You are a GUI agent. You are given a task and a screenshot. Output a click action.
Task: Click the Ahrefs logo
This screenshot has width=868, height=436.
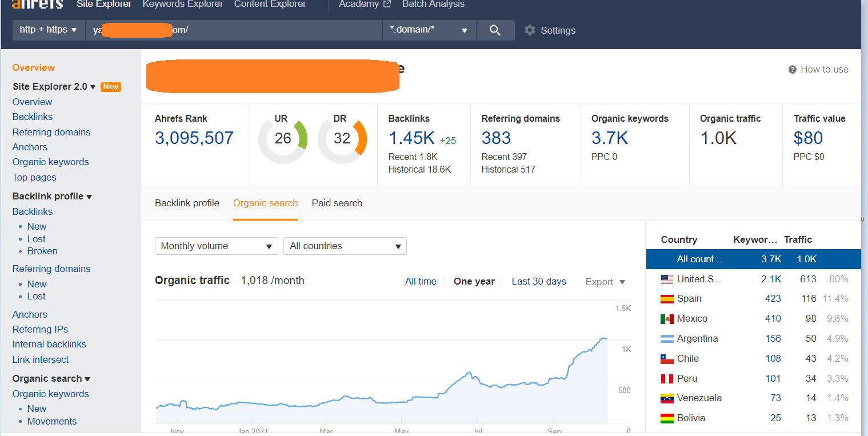[37, 4]
